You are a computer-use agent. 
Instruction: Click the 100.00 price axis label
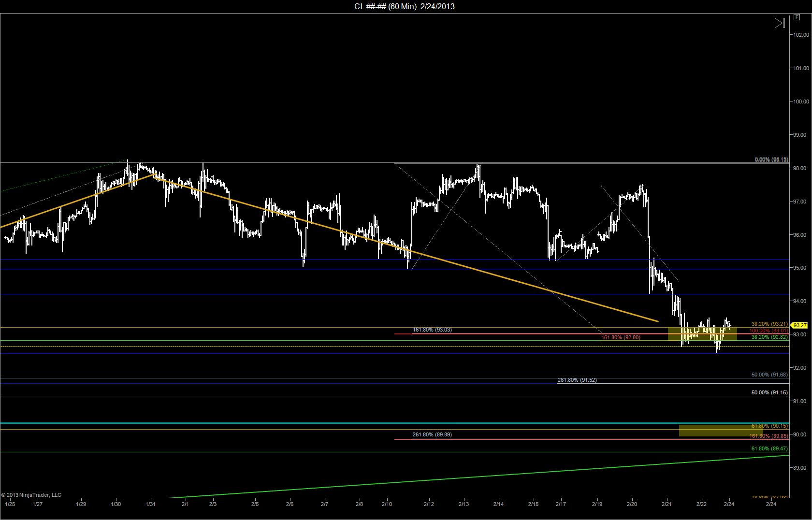tap(801, 101)
